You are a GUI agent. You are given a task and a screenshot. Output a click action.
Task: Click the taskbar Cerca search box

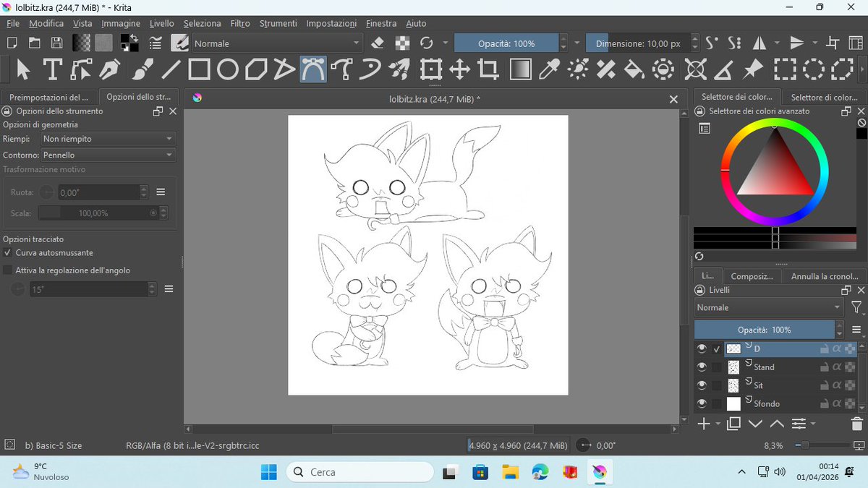point(359,472)
